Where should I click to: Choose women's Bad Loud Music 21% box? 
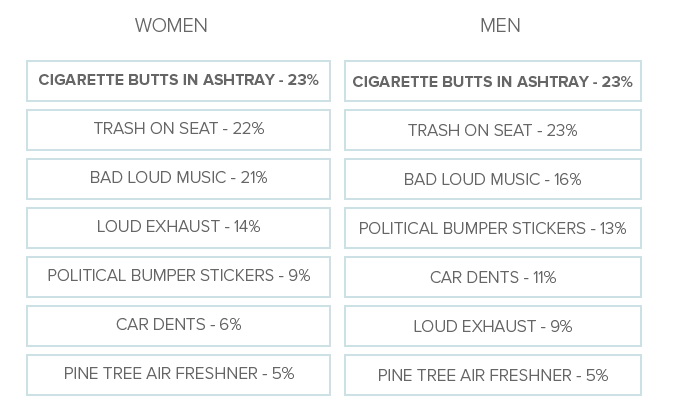point(178,178)
